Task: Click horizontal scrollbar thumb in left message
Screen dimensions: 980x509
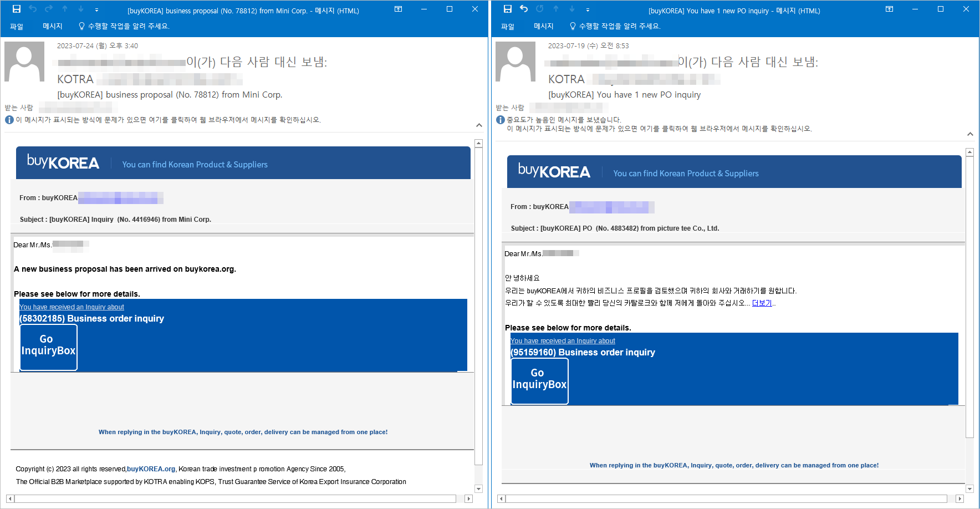Action: point(235,498)
